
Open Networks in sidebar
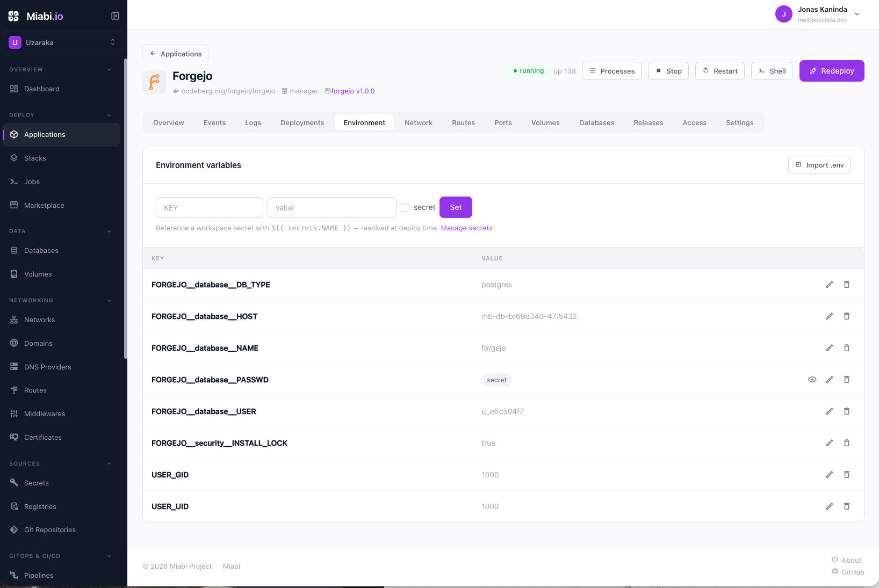[61, 320]
